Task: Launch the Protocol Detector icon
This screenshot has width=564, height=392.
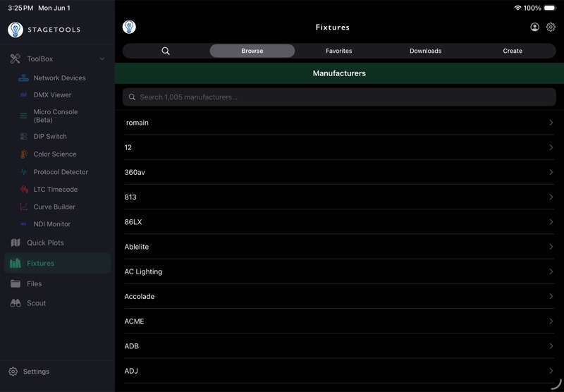Action: 23,172
